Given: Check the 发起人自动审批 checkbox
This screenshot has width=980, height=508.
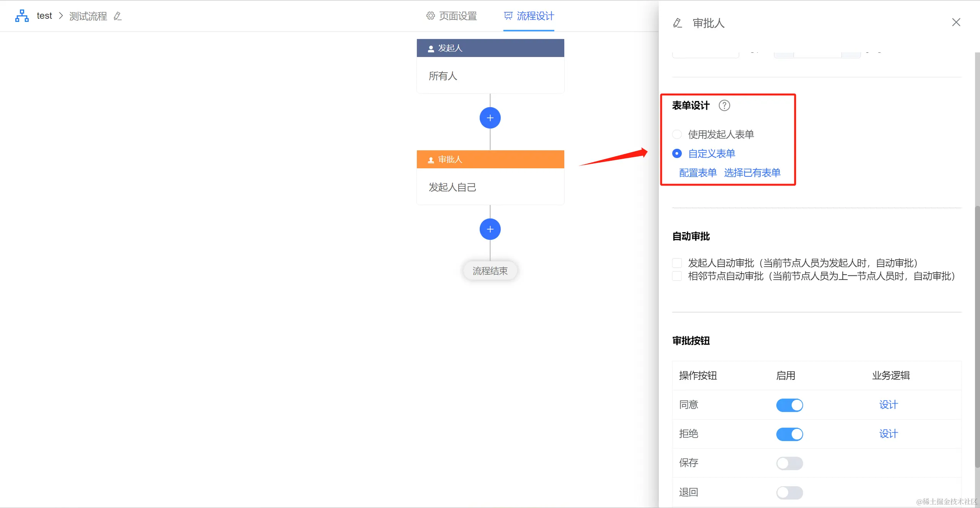Looking at the screenshot, I should [x=677, y=263].
